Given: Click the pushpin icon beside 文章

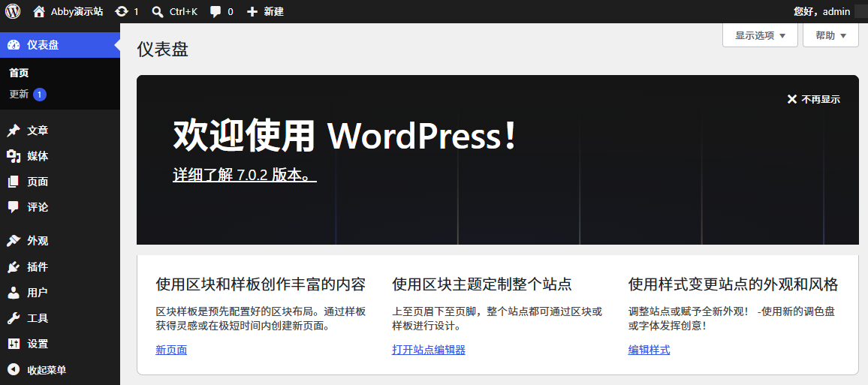Looking at the screenshot, I should pos(14,131).
